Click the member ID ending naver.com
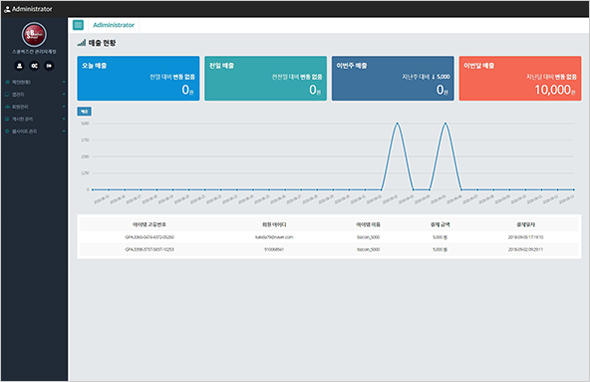This screenshot has height=382, width=590. pos(274,237)
